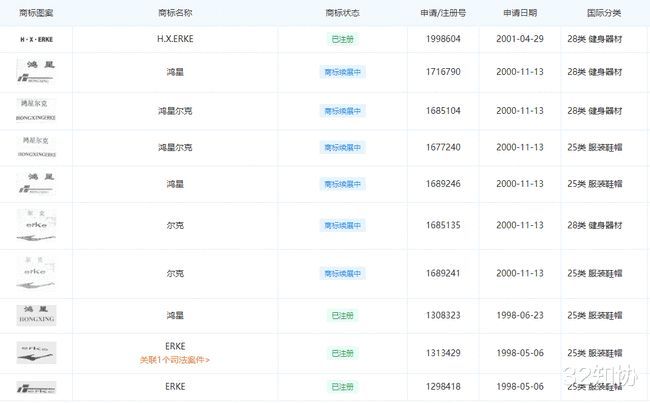
Task: Select registration number 1689241
Action: (443, 273)
